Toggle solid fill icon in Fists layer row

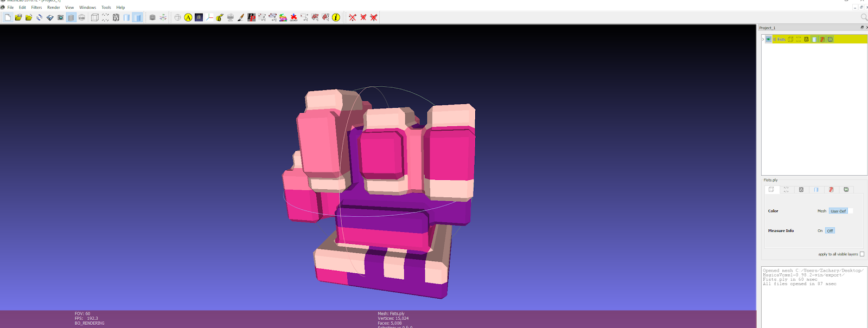814,39
